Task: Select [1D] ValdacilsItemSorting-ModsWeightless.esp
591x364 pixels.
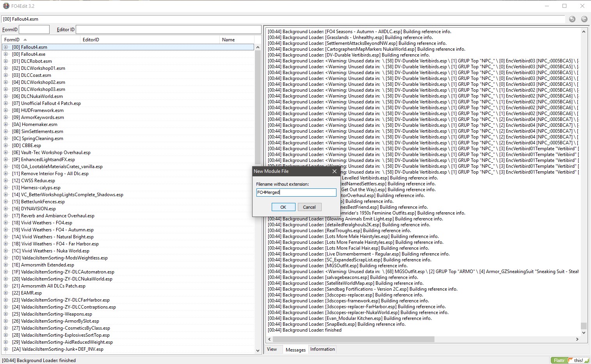Action: (x=60, y=258)
